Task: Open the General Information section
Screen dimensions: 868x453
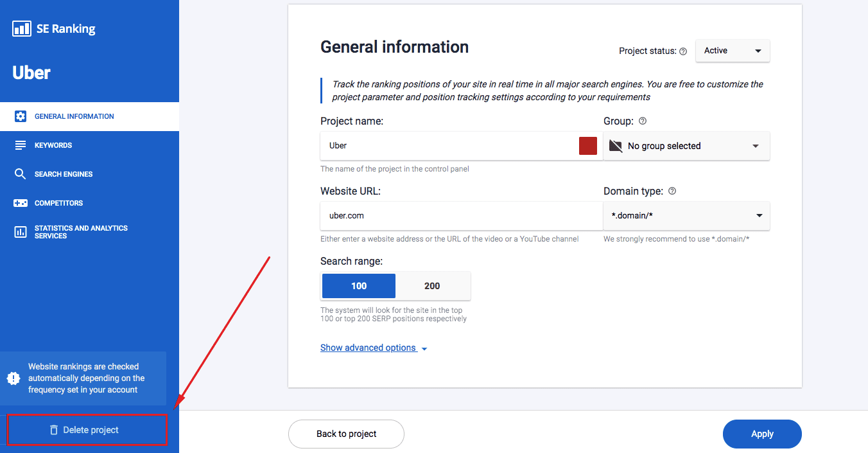Action: (x=90, y=116)
